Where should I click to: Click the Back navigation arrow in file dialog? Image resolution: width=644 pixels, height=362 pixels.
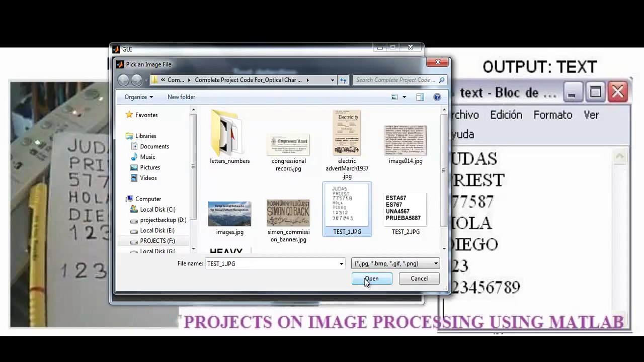pyautogui.click(x=123, y=80)
